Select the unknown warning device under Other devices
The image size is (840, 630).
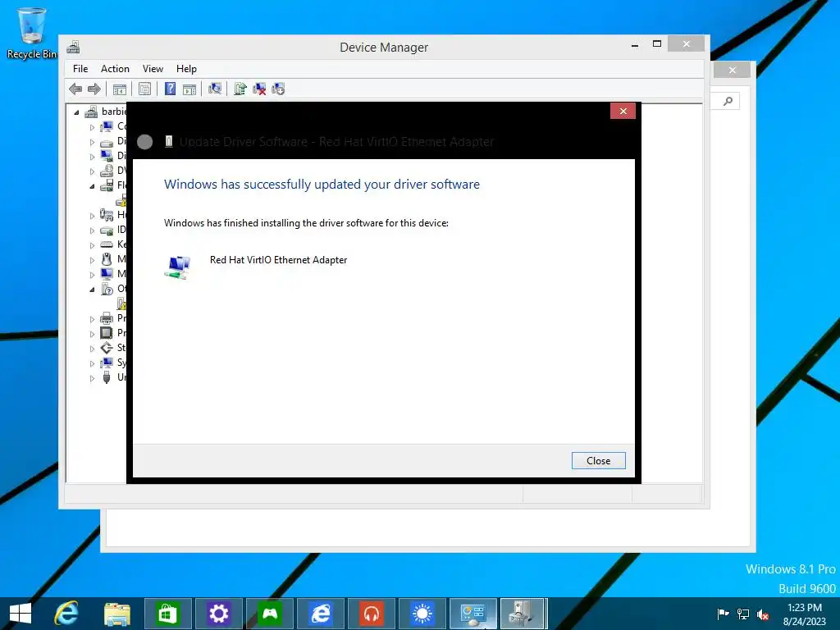pyautogui.click(x=121, y=304)
